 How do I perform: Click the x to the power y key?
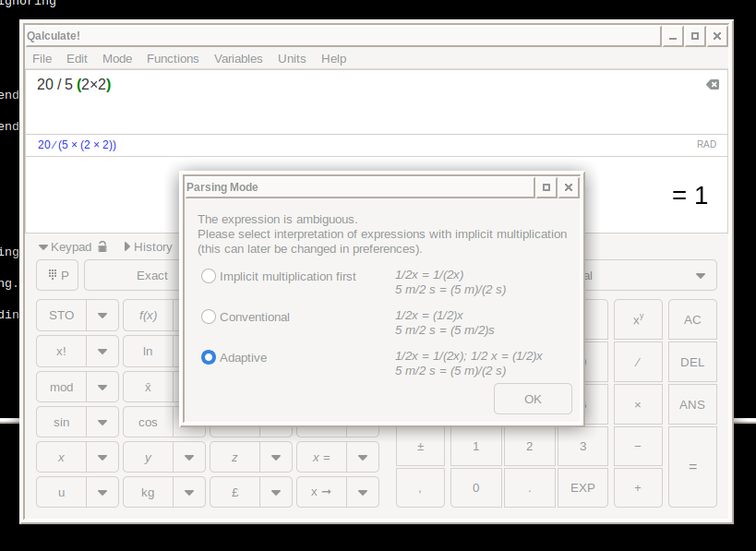[x=638, y=319]
